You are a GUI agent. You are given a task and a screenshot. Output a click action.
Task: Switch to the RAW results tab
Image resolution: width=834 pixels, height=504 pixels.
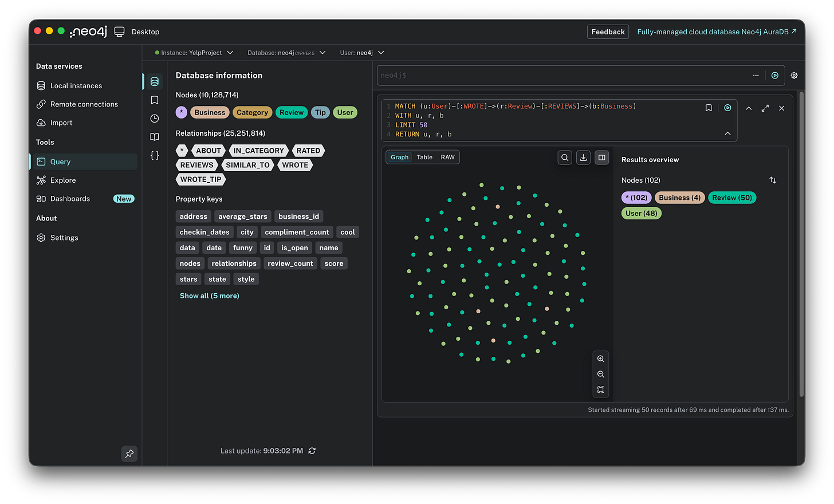pos(447,157)
